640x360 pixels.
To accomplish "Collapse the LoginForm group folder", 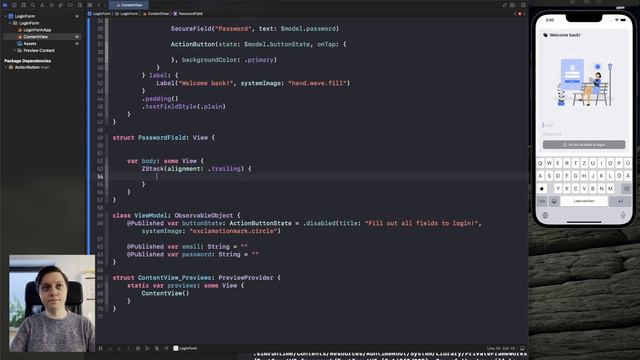I will pyautogui.click(x=10, y=23).
